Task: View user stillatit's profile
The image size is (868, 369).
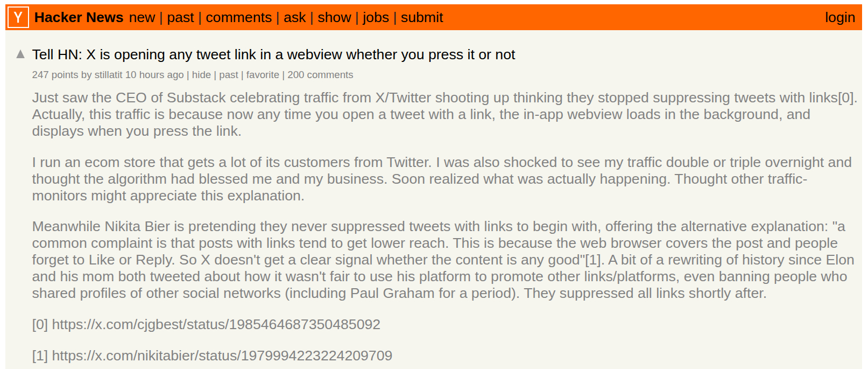Action: click(108, 75)
